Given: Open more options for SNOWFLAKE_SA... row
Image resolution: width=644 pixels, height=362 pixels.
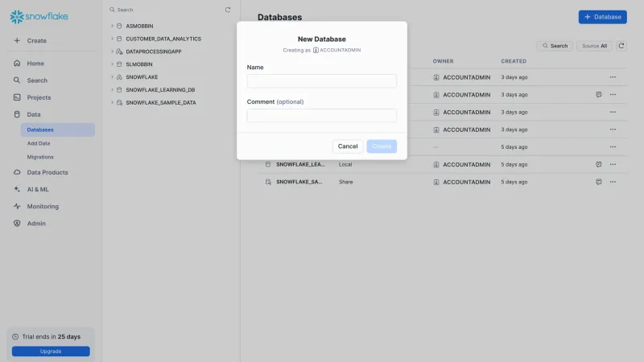Looking at the screenshot, I should (x=613, y=182).
